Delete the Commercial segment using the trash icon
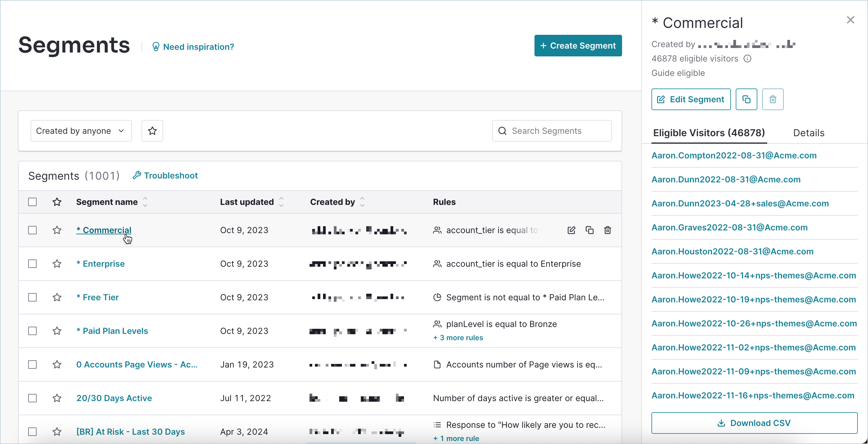The height and width of the screenshot is (444, 868). (607, 230)
